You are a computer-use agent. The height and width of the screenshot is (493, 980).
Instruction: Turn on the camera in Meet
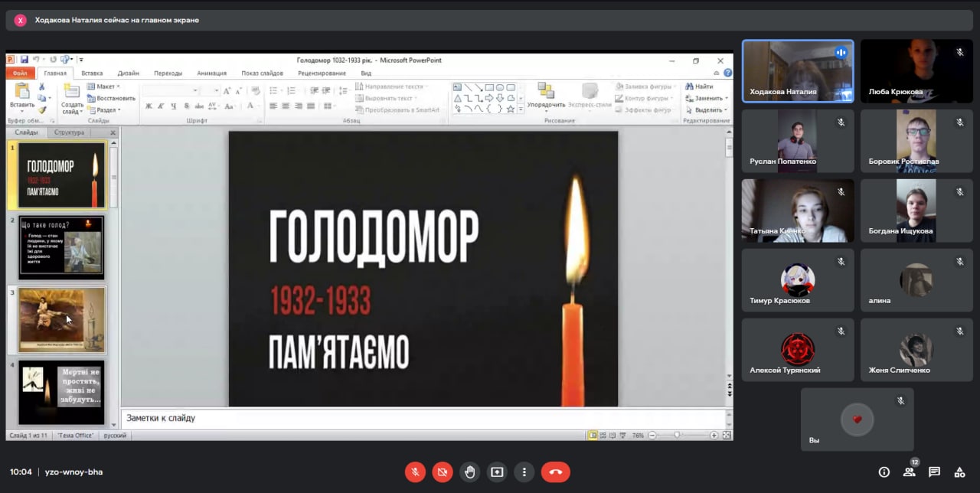click(443, 472)
